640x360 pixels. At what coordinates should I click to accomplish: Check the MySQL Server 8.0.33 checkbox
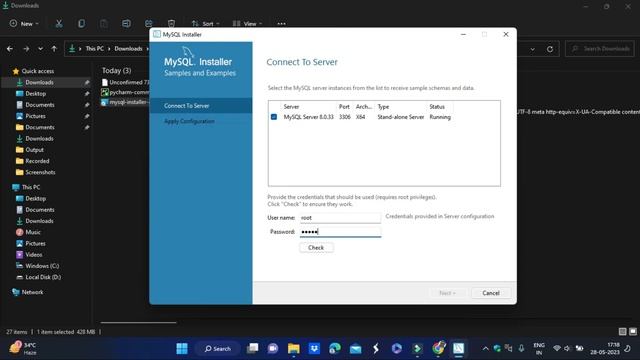click(x=274, y=117)
